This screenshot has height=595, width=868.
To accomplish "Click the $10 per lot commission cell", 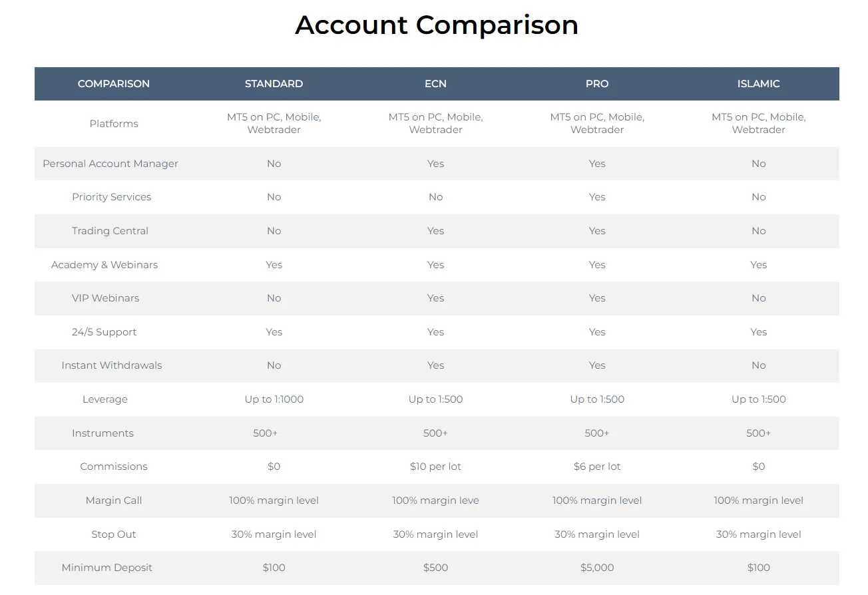I will click(435, 467).
